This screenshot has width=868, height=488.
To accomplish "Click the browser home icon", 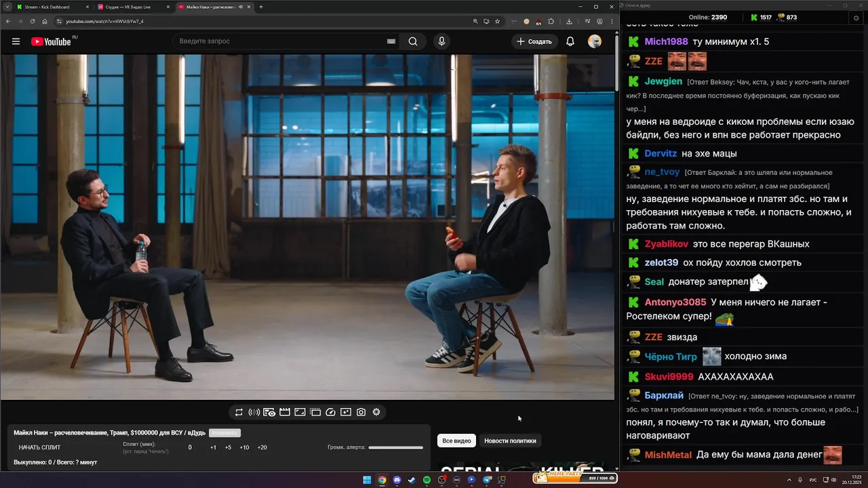I will 45,21.
